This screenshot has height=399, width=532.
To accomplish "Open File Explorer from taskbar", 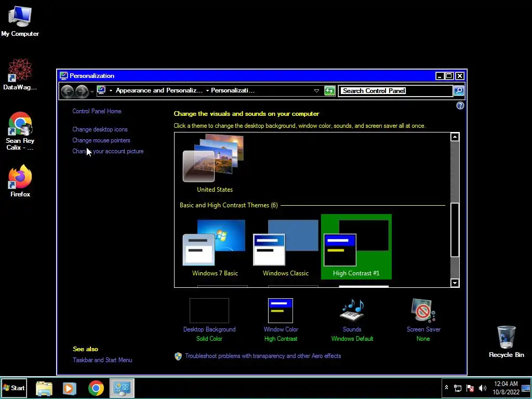I will tap(44, 388).
